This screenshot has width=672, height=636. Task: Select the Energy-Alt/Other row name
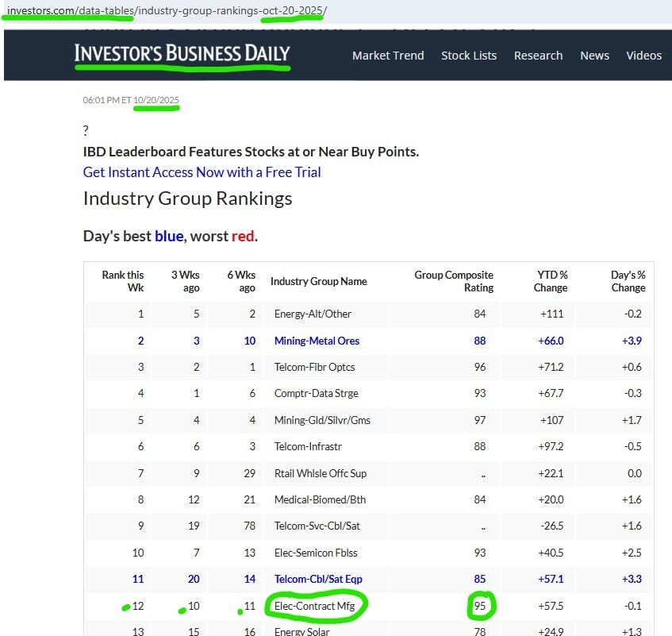(313, 314)
